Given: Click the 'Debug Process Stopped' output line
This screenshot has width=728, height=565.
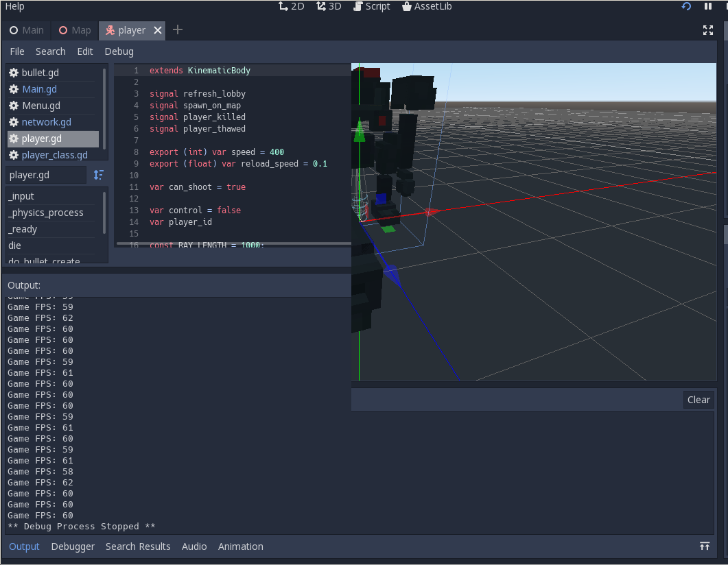Looking at the screenshot, I should click(x=81, y=527).
